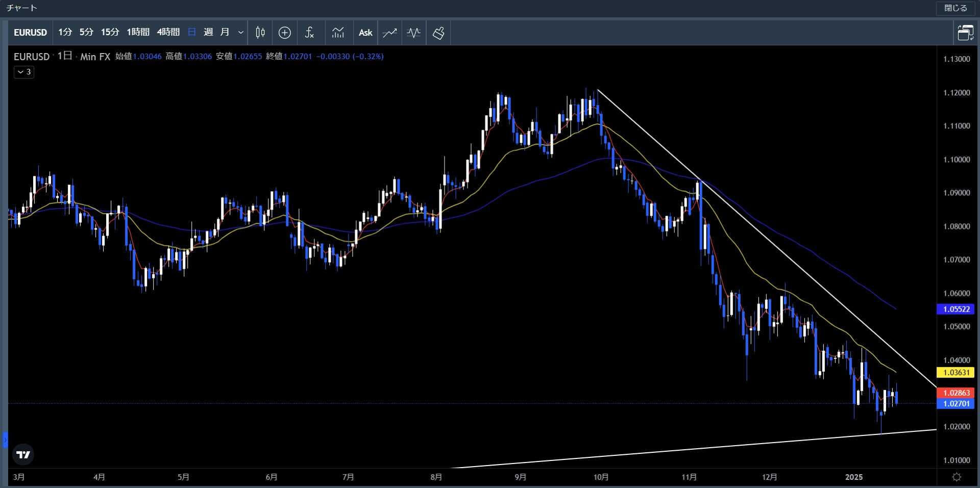Screen dimensions: 980x488
Task: Expand the indicator legend showing 3
Action: pos(24,72)
